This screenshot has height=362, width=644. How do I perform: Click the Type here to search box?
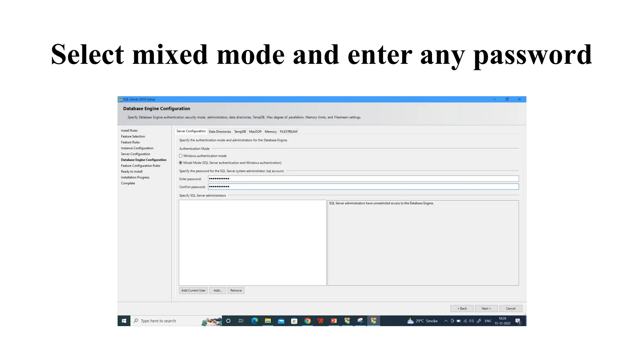(176, 321)
